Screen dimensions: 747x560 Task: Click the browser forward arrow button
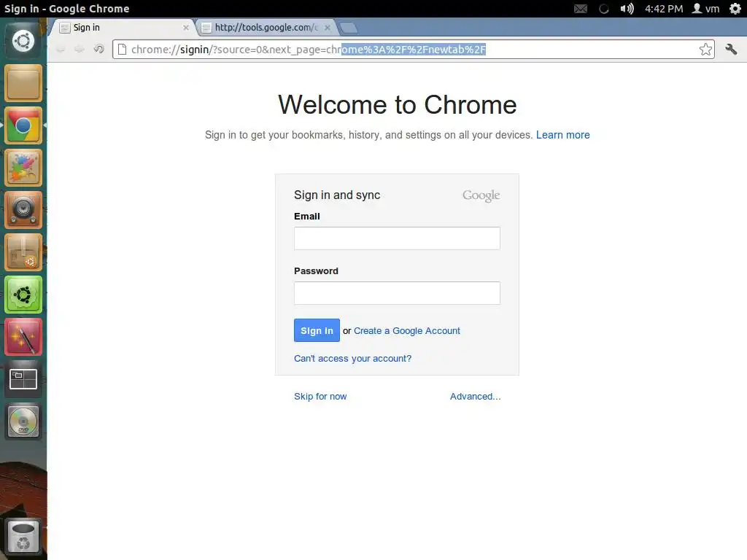point(79,49)
